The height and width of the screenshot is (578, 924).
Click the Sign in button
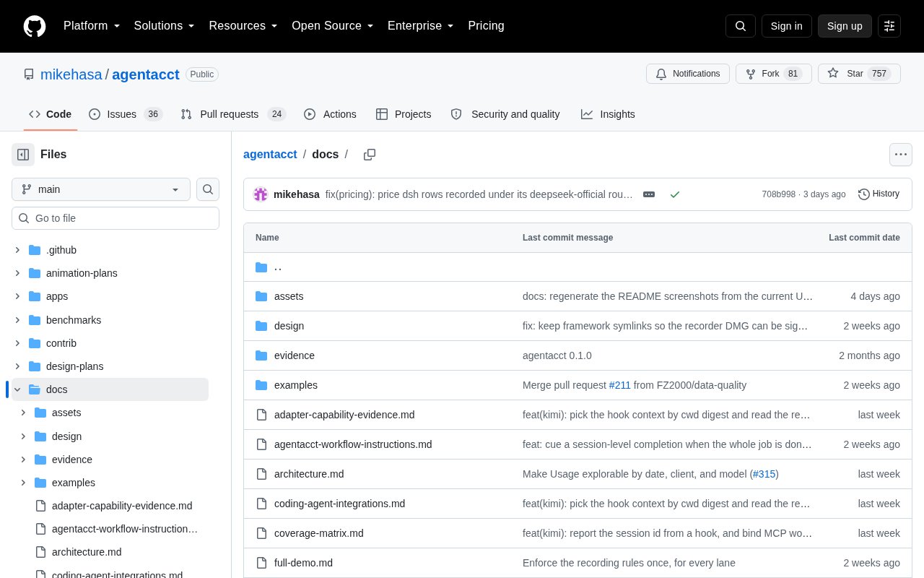[x=787, y=26]
